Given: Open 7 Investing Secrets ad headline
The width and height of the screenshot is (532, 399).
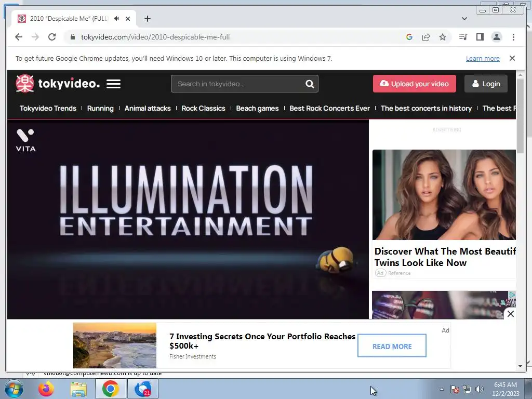Looking at the screenshot, I should 262,341.
